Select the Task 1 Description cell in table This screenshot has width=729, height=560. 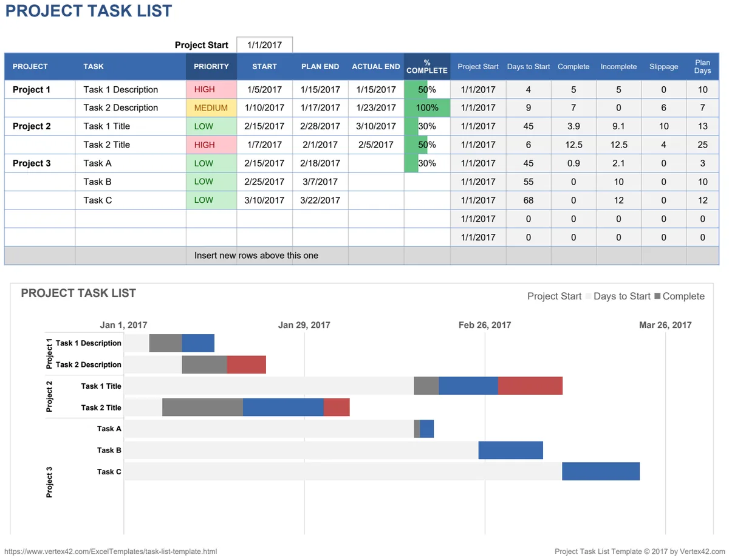pos(131,89)
